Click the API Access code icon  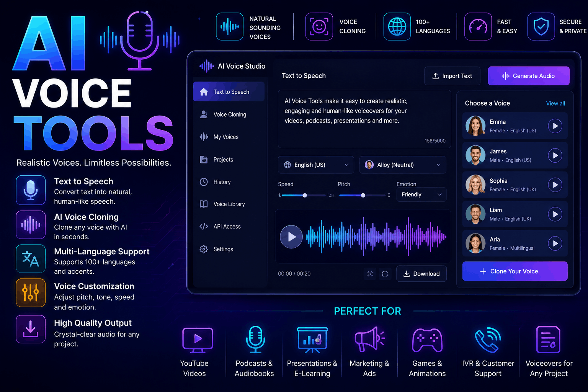coord(204,227)
